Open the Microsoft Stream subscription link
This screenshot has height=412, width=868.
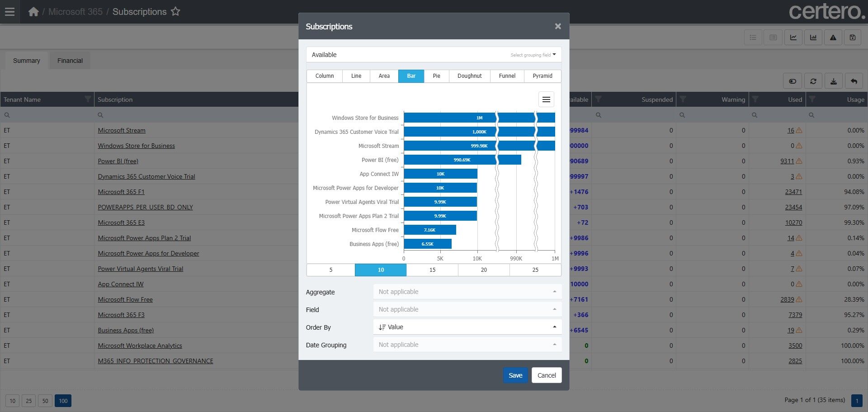pos(122,130)
